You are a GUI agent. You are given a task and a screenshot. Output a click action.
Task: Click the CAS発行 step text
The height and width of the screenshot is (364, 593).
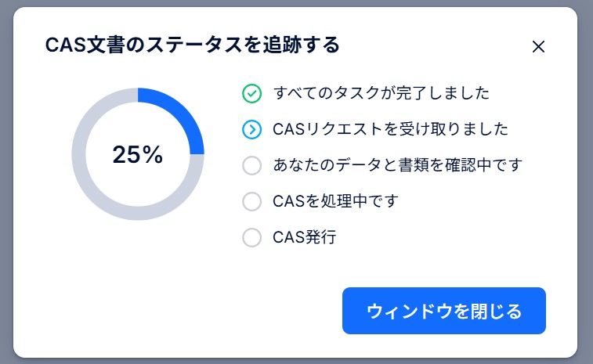[x=305, y=237]
